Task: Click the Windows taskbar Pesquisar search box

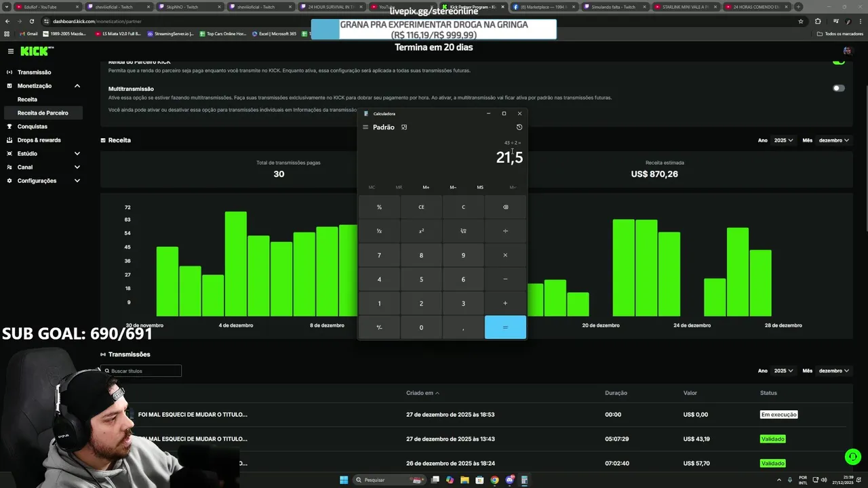Action: point(391,480)
